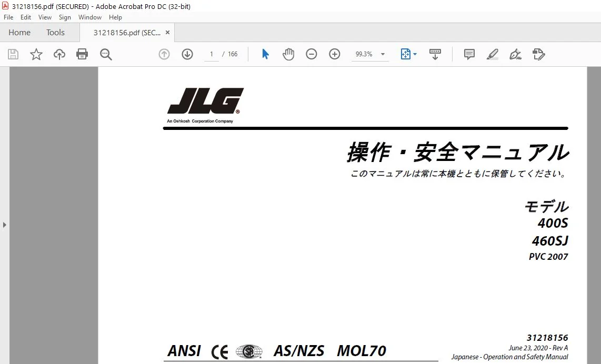The height and width of the screenshot is (364, 601).
Task: Add a sticky note comment
Action: [469, 54]
